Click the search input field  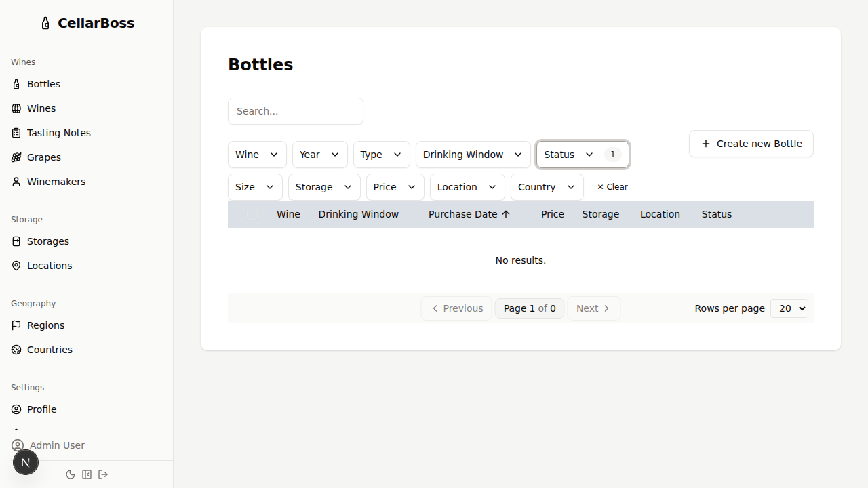296,111
